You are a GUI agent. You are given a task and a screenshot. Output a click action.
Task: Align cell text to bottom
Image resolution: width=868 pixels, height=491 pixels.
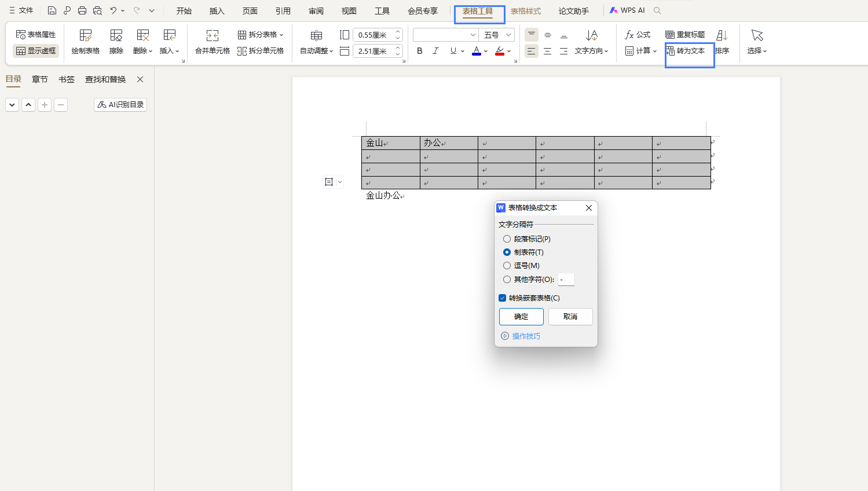pyautogui.click(x=564, y=35)
